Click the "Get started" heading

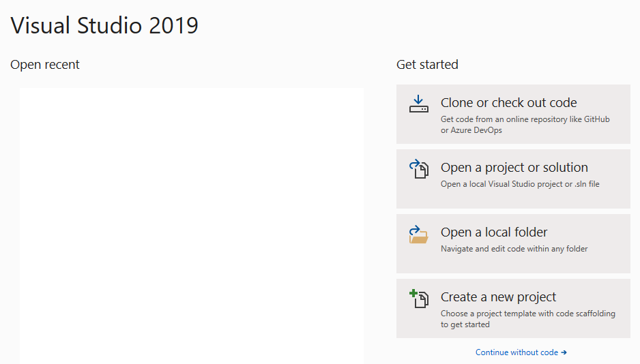coord(427,65)
